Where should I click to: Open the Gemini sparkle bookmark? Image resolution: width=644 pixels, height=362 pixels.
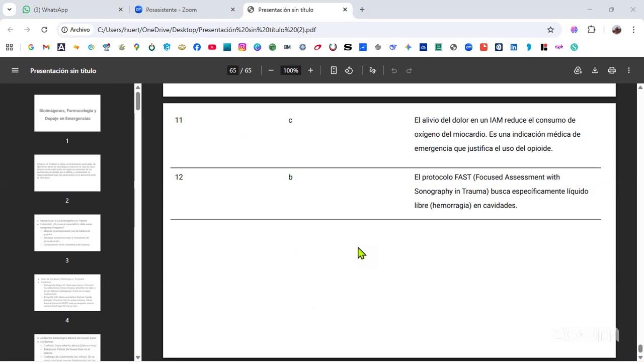408,47
